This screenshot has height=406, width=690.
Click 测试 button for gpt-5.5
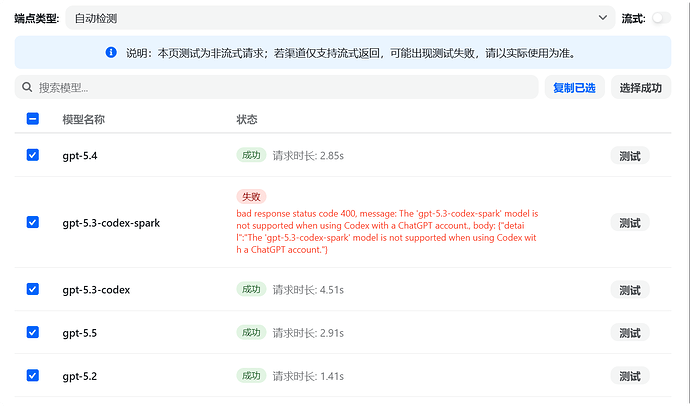[x=630, y=333]
